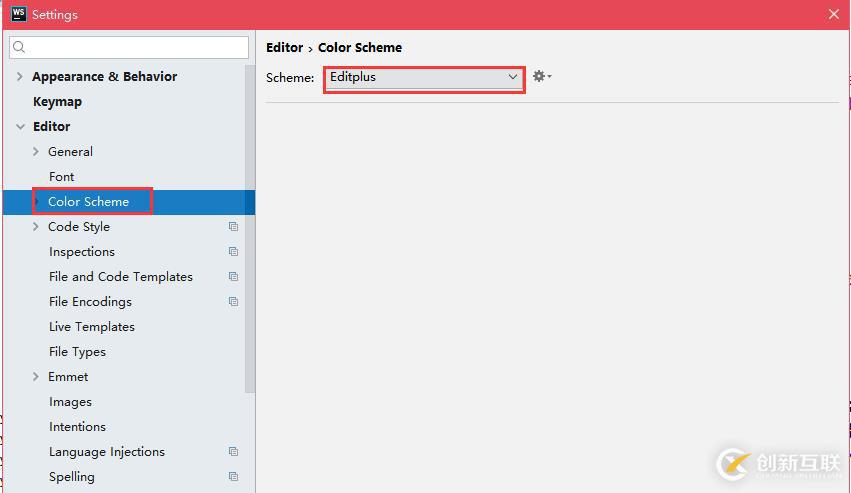Select Appearance & Behavior label
The width and height of the screenshot is (851, 493).
104,77
